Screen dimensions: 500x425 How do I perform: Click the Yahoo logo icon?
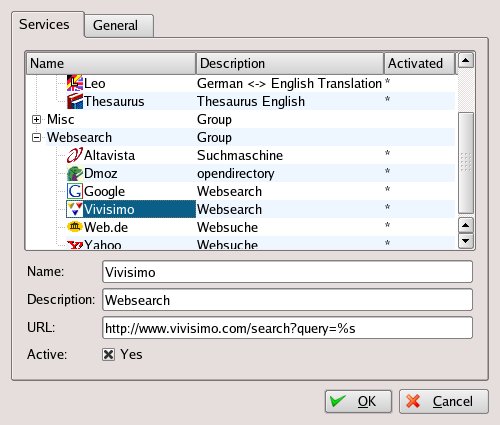pyautogui.click(x=75, y=245)
